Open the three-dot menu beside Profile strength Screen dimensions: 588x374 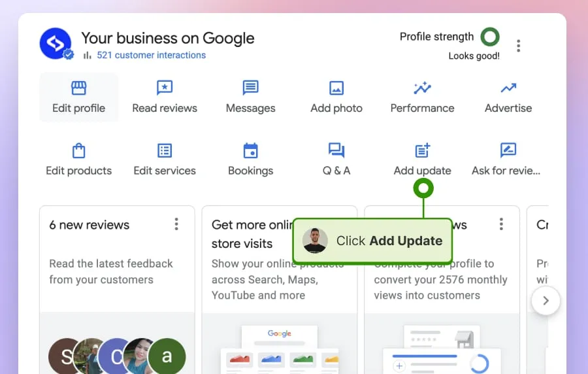[x=518, y=46]
